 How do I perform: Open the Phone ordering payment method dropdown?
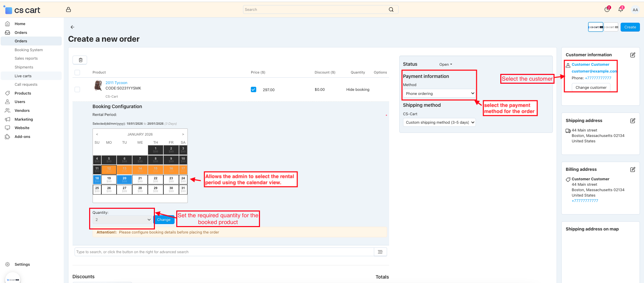click(439, 94)
